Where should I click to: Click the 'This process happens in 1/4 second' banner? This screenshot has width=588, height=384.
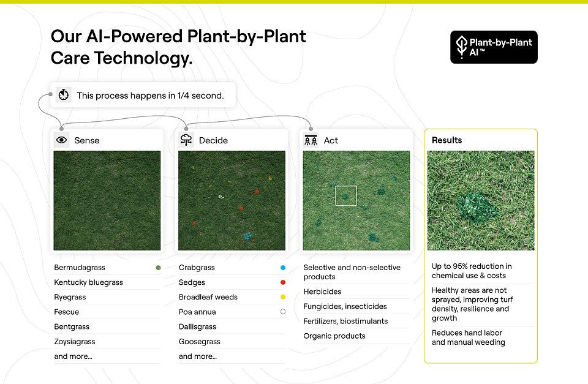(x=143, y=94)
